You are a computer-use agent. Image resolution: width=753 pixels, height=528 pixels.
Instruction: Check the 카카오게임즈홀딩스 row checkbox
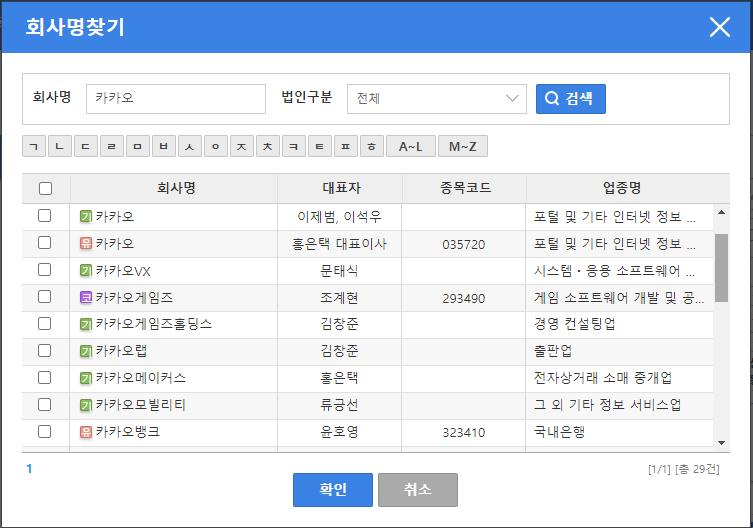tap(44, 323)
